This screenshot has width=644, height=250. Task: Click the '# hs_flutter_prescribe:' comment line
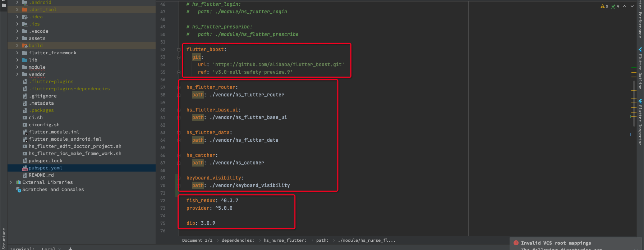(219, 27)
